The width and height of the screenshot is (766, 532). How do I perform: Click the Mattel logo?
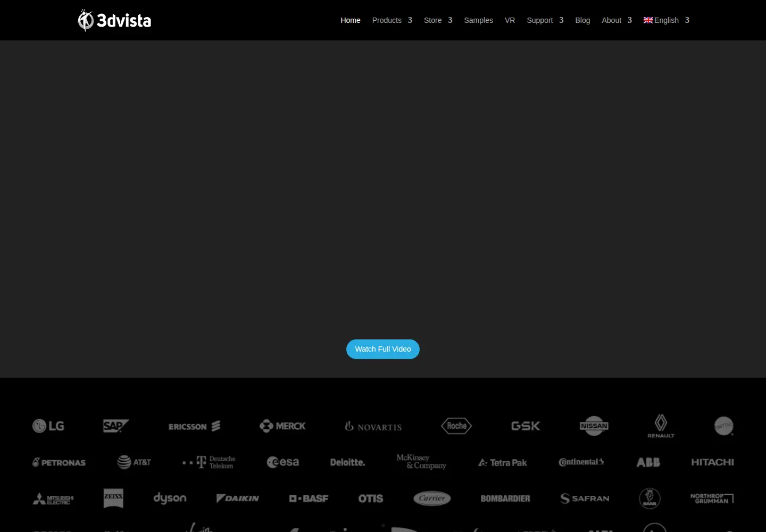coord(724,426)
